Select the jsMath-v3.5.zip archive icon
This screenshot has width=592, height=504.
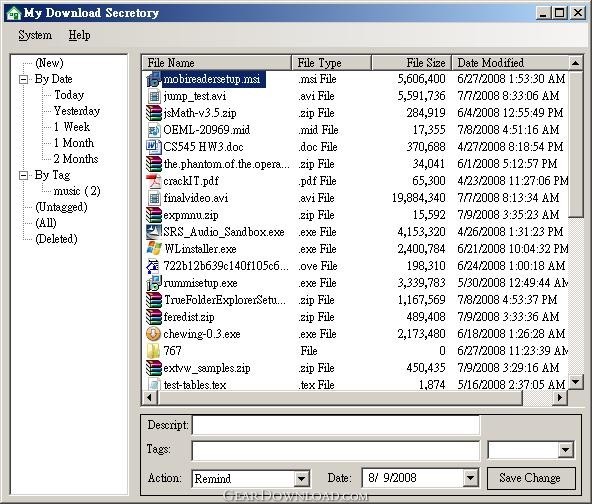[154, 113]
